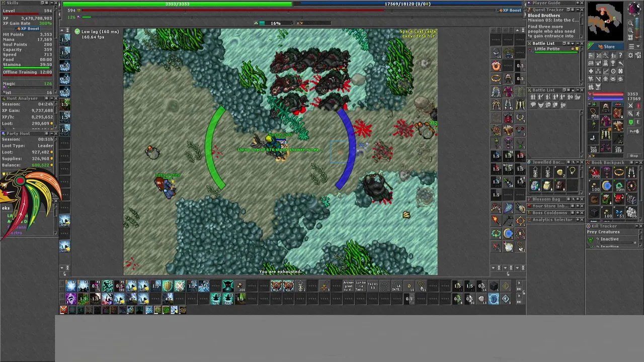Toggle the skull filter in the Battle List

pos(548,105)
